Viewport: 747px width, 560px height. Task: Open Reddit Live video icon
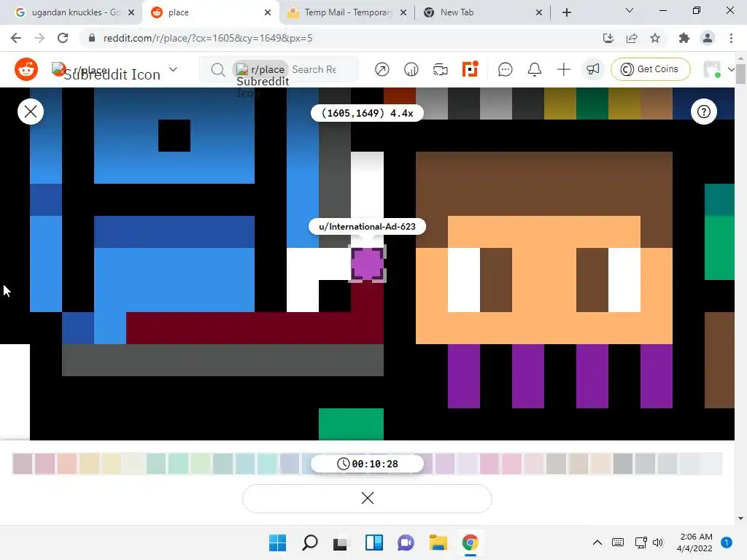pyautogui.click(x=440, y=69)
